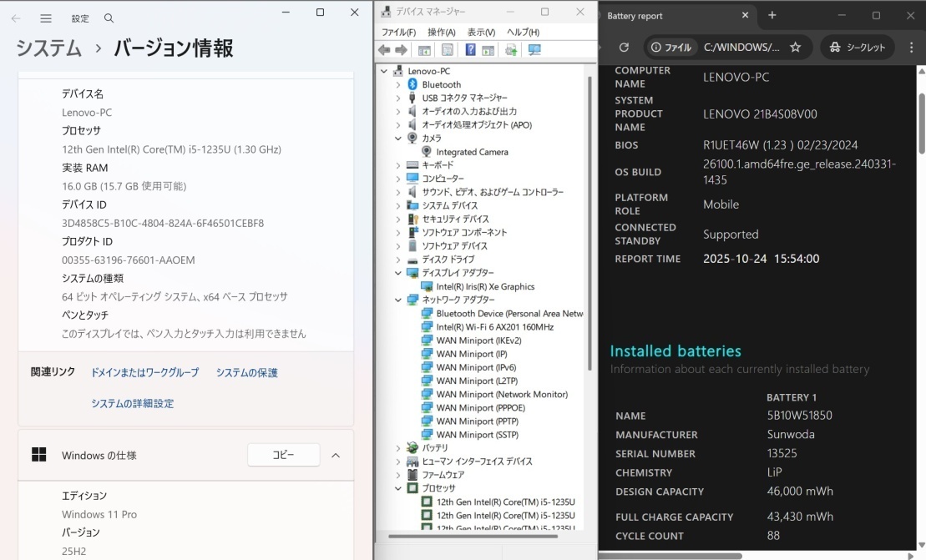
Task: Click the reload icon in the browser toolbar
Action: click(x=625, y=47)
